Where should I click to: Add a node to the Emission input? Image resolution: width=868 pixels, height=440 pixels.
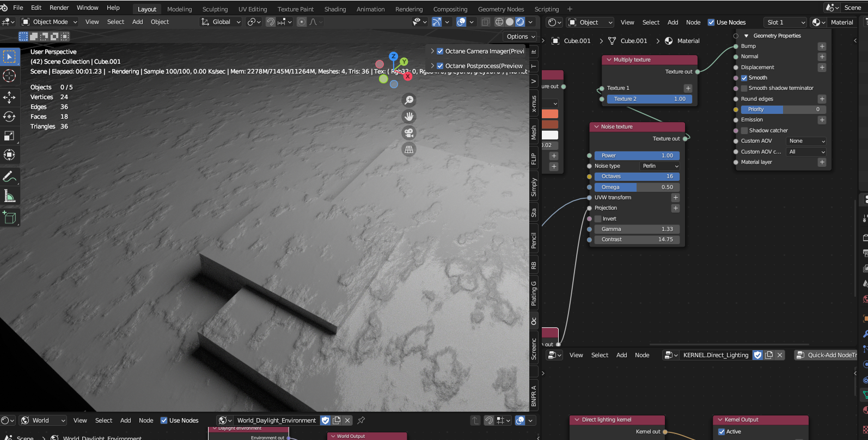click(822, 120)
